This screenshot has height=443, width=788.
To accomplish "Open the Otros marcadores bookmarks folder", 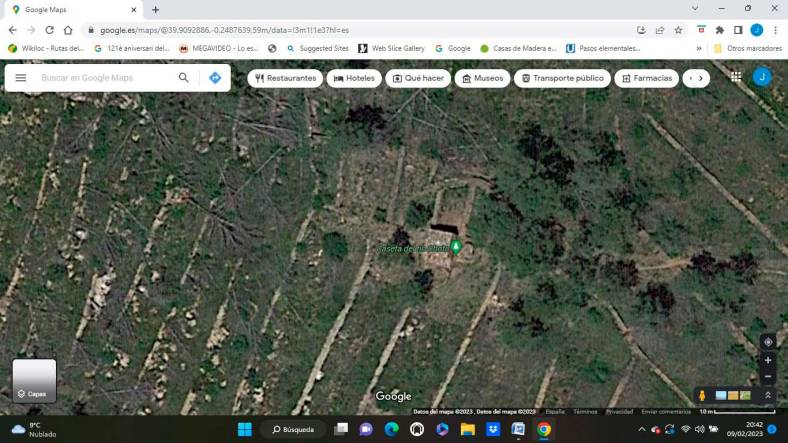I will pyautogui.click(x=747, y=48).
